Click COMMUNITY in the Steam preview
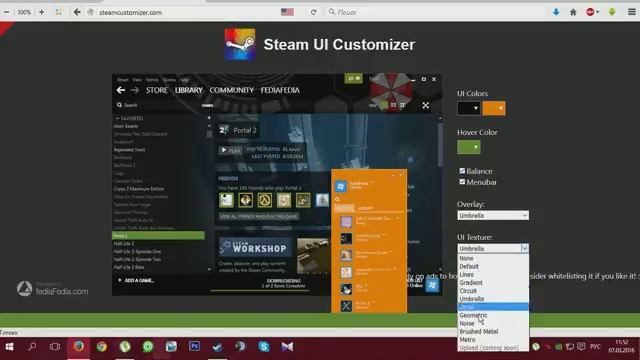 [231, 90]
